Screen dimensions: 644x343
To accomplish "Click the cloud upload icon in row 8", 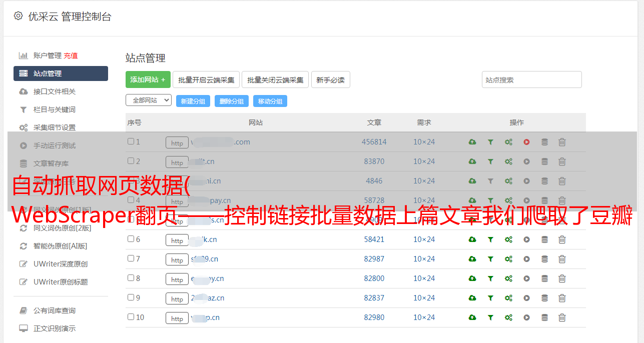I will (x=472, y=278).
